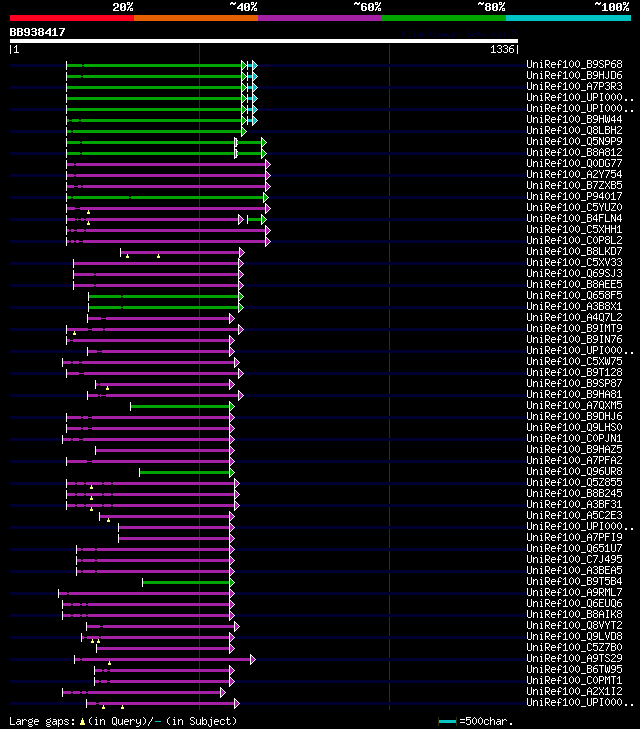Choose hit UniRef100_A9RML7
The height and width of the screenshot is (729, 640).
point(574,592)
